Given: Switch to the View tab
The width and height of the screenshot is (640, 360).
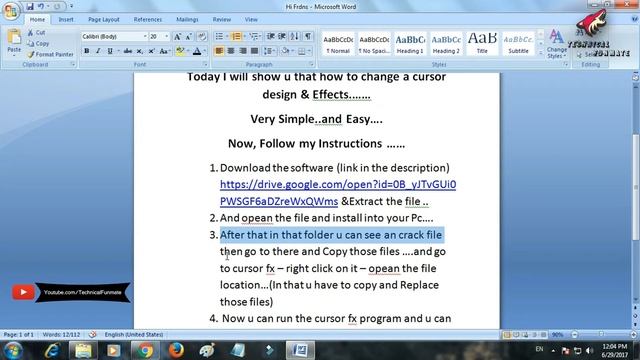Looking at the screenshot, I should coord(251,20).
